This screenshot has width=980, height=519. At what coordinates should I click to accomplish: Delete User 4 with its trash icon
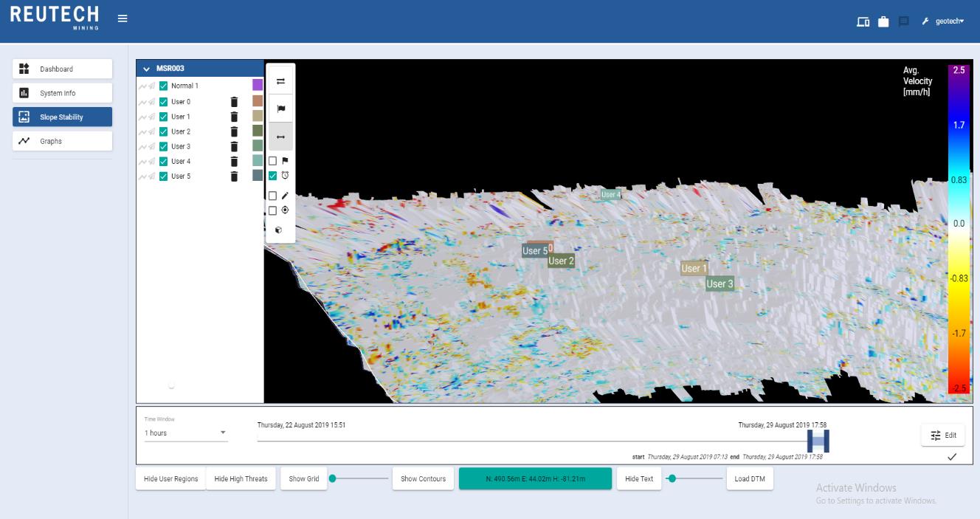234,161
